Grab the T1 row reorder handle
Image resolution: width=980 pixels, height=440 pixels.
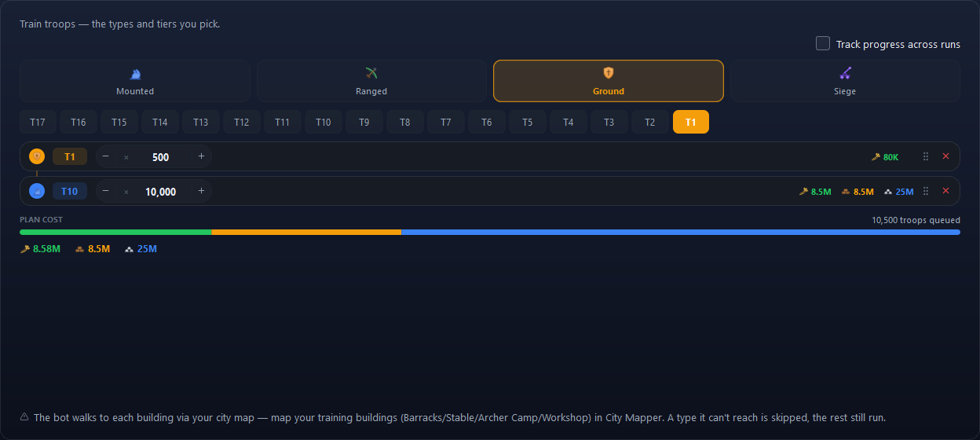pos(926,156)
